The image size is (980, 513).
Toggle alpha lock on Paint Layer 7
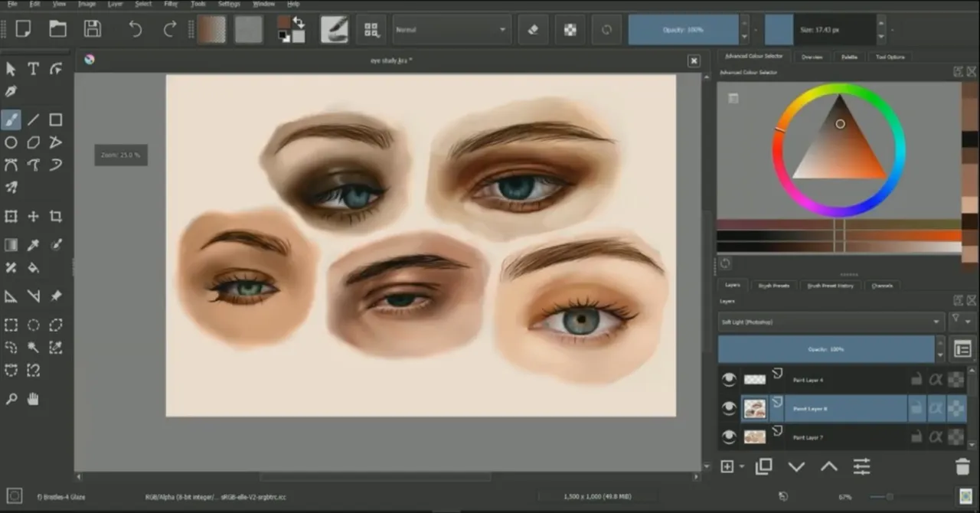point(956,437)
